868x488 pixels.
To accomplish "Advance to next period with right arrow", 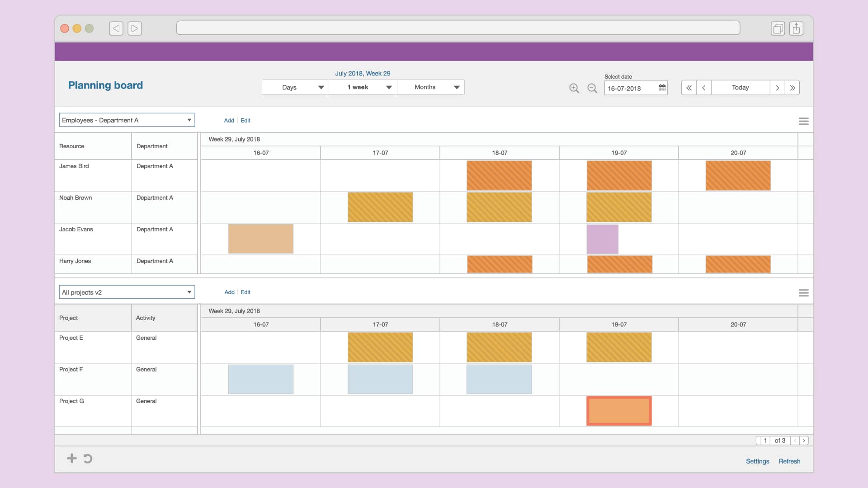I will tap(777, 87).
